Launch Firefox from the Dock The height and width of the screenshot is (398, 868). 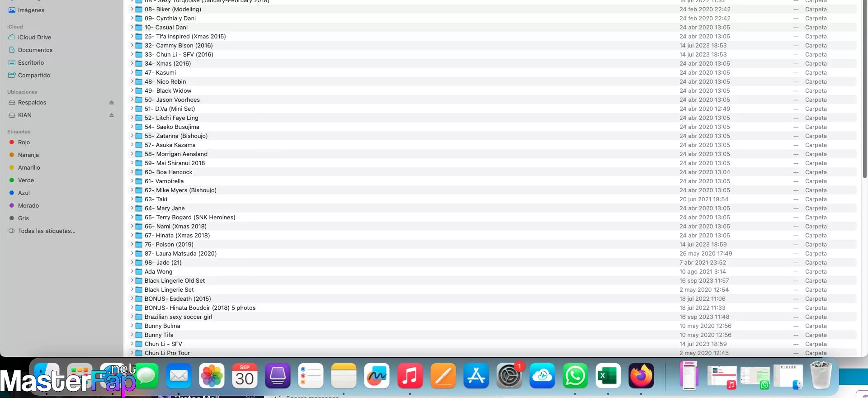[x=641, y=376]
